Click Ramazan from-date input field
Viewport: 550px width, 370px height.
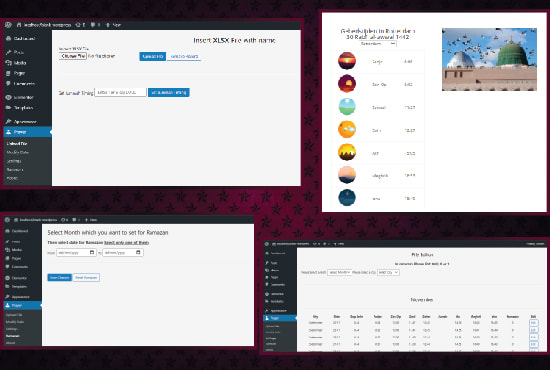pyautogui.click(x=76, y=253)
